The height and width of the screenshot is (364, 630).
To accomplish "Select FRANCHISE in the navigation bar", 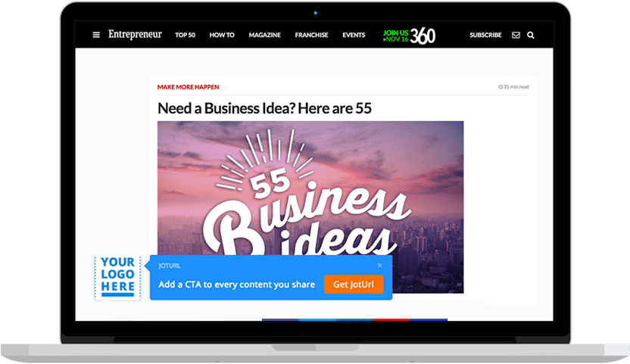I will 311,35.
